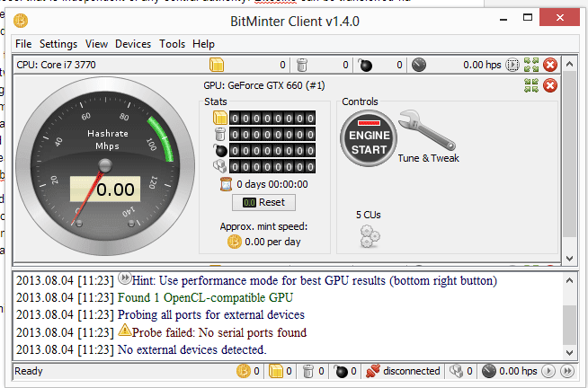Click the device panel vertical scrollbar thumb
Image resolution: width=588 pixels, height=388 pixels.
(x=570, y=154)
